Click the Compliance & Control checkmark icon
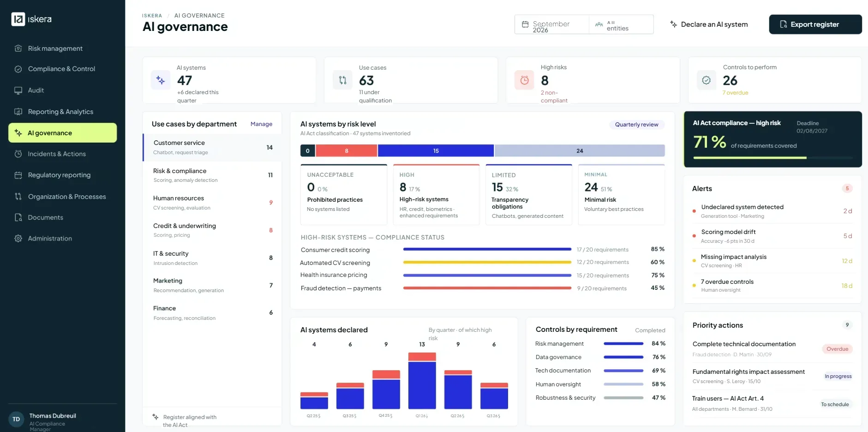The height and width of the screenshot is (432, 868). pyautogui.click(x=18, y=69)
